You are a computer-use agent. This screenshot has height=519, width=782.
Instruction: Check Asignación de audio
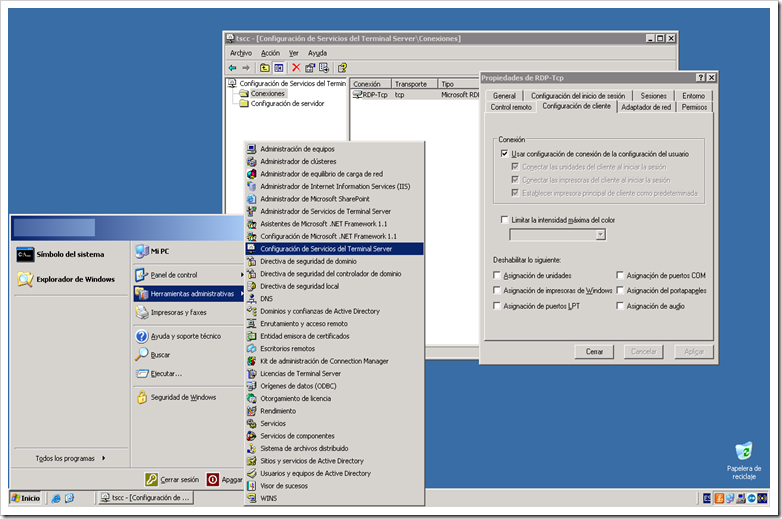coord(620,306)
